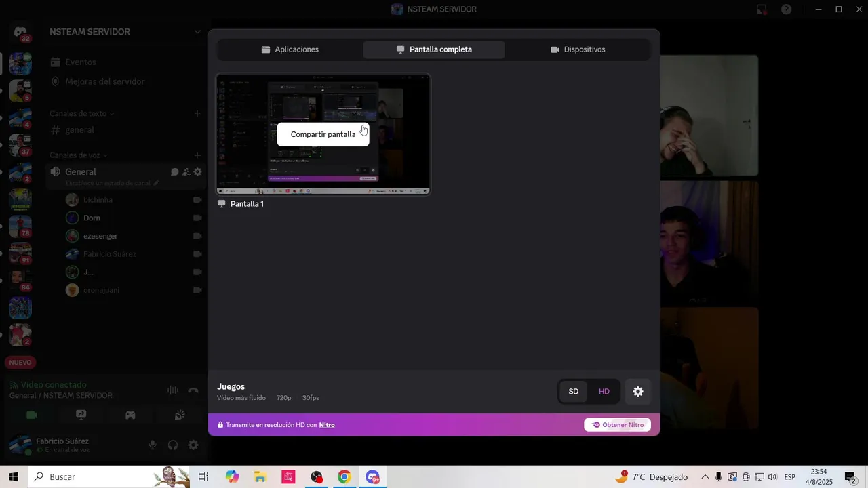Open the server icon with badge 37

(x=20, y=144)
